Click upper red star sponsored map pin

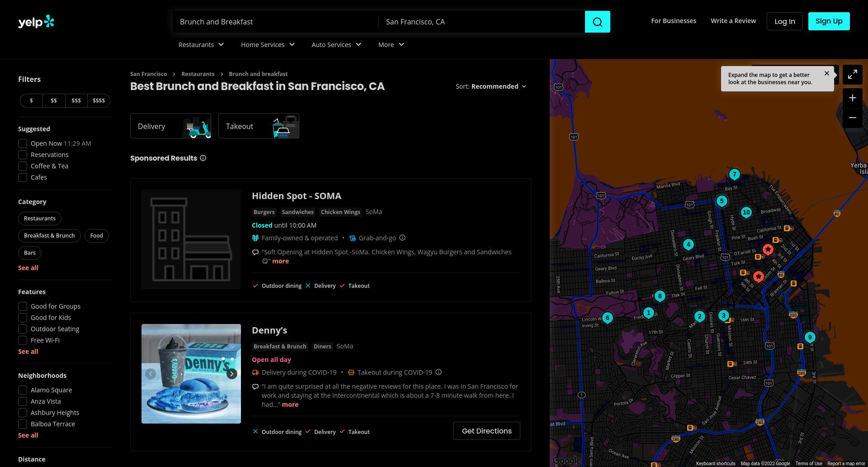coord(768,249)
